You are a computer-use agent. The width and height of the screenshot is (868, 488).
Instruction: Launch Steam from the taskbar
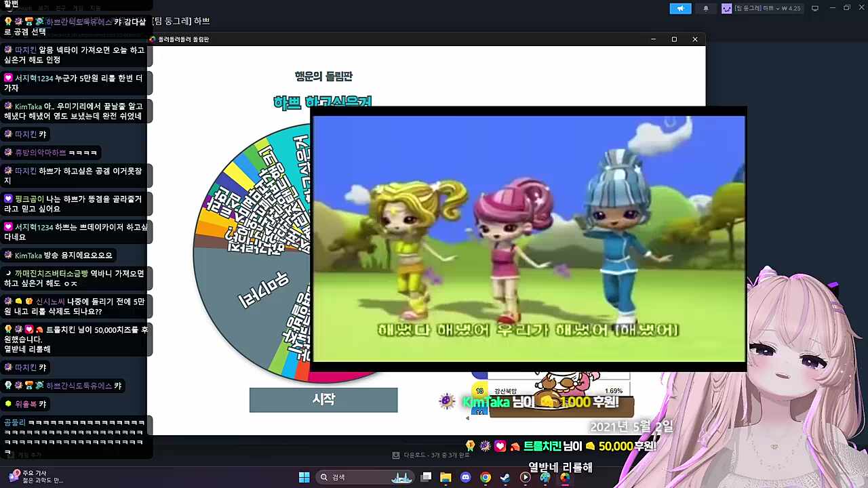(505, 477)
